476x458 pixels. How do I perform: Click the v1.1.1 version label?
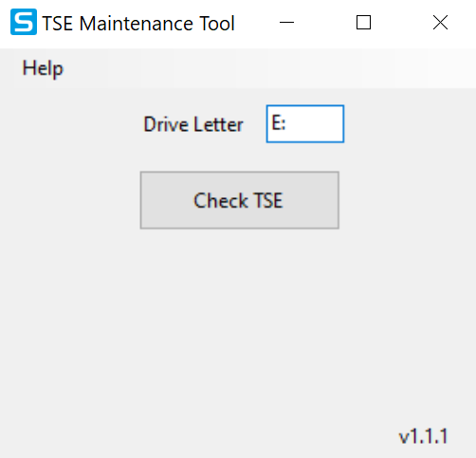coord(423,436)
